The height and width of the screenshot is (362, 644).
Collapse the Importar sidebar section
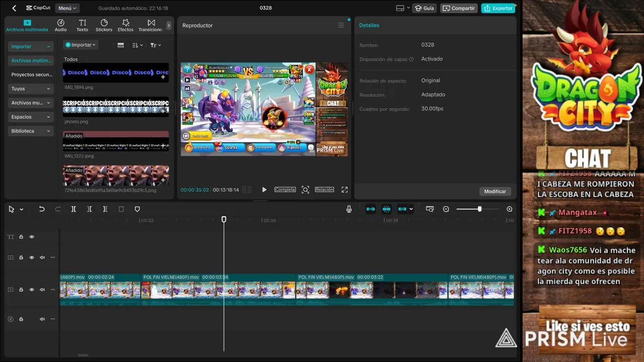[30, 46]
